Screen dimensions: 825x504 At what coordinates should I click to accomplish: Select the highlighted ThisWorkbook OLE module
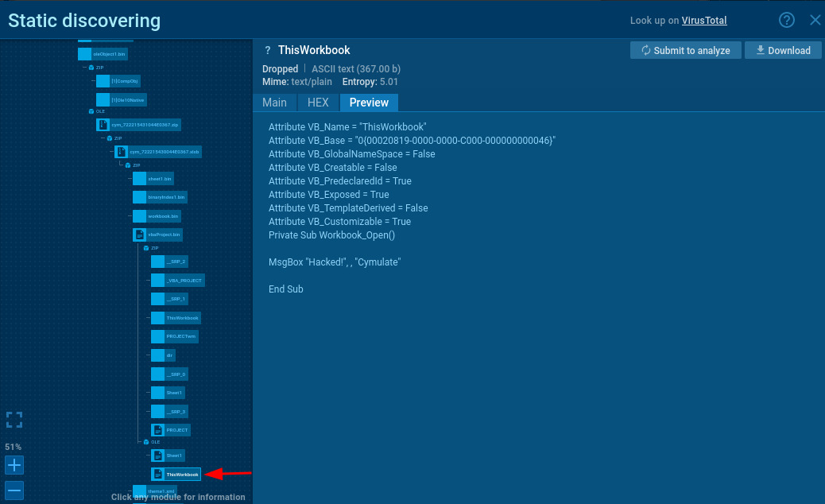tap(176, 474)
